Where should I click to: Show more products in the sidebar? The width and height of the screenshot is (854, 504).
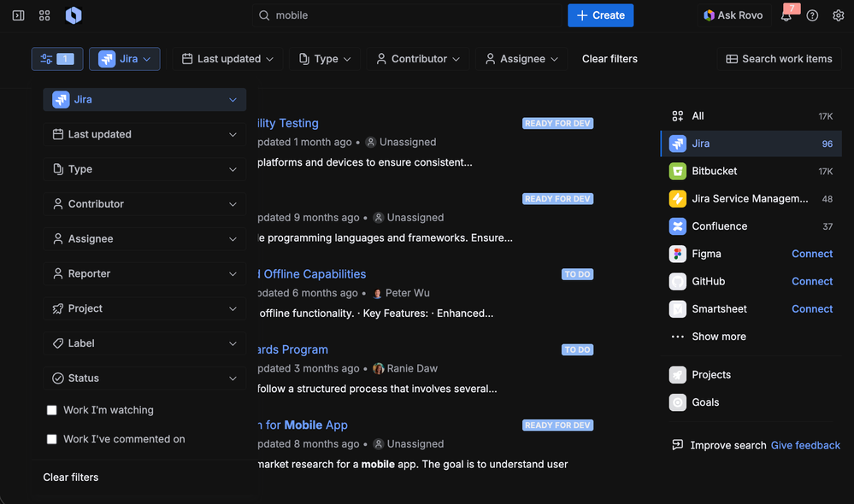[x=718, y=336]
